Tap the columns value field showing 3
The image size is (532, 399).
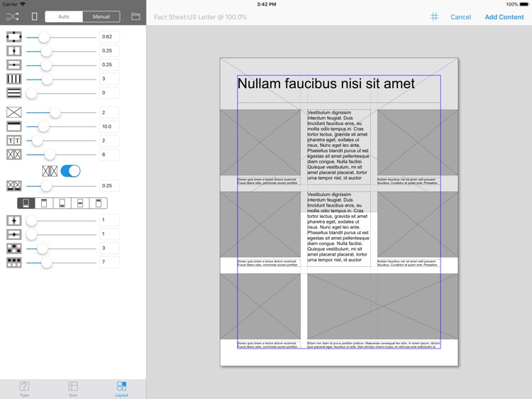click(109, 79)
